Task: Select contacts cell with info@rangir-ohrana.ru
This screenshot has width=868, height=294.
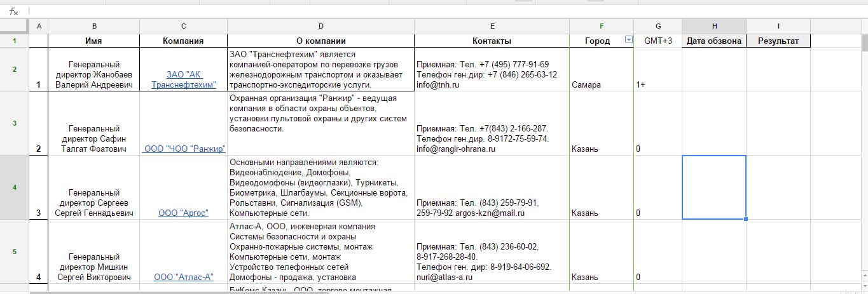Action: 492,123
